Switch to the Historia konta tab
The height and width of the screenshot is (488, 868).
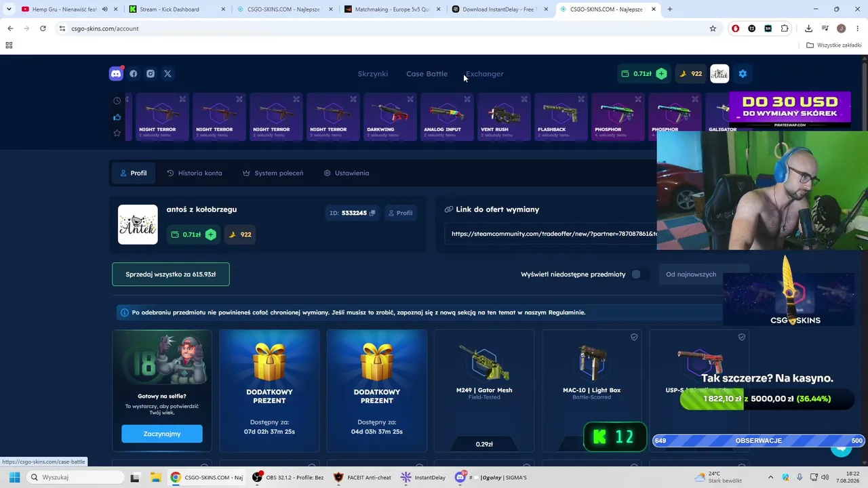195,173
